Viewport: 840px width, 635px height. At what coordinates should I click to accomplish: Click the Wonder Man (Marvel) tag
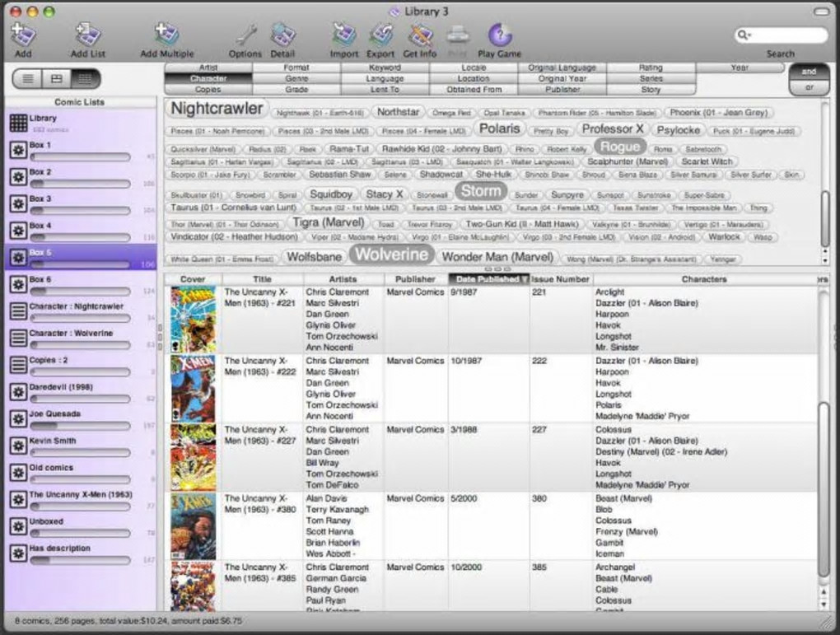[x=497, y=257]
